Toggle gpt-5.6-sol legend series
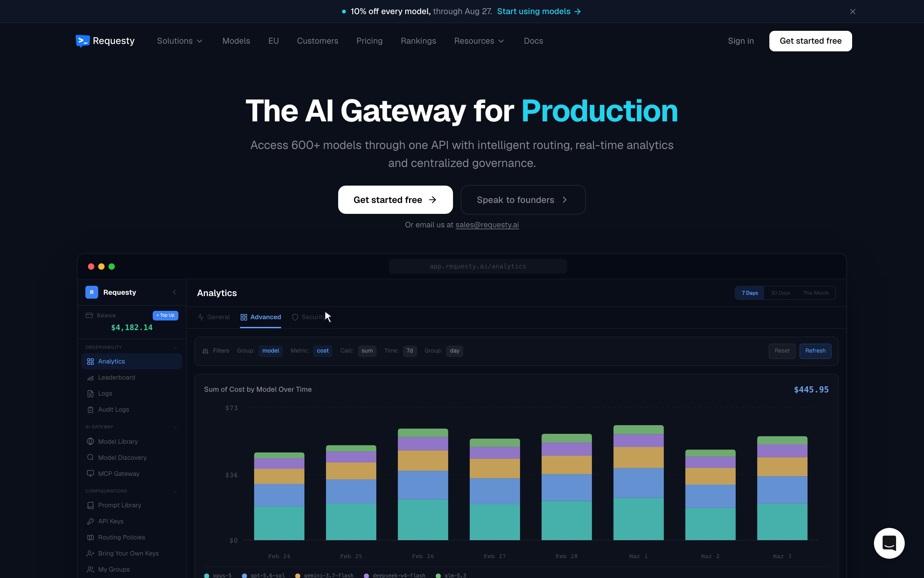This screenshot has width=924, height=578. pos(263,575)
